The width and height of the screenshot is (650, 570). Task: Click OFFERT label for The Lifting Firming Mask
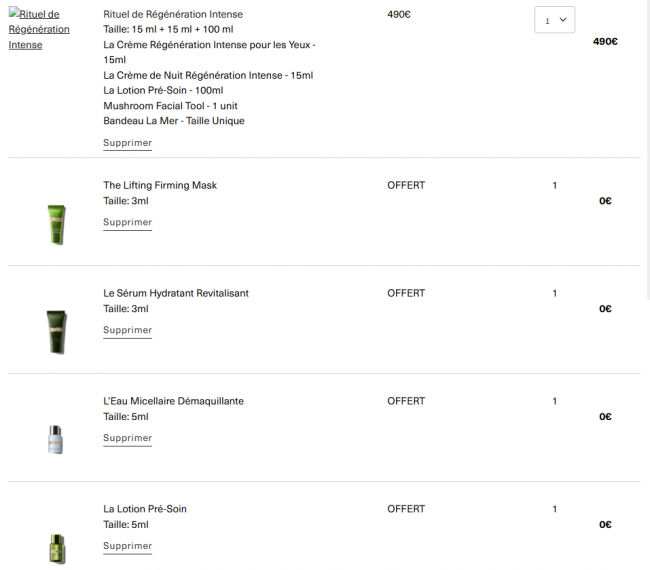pos(406,186)
